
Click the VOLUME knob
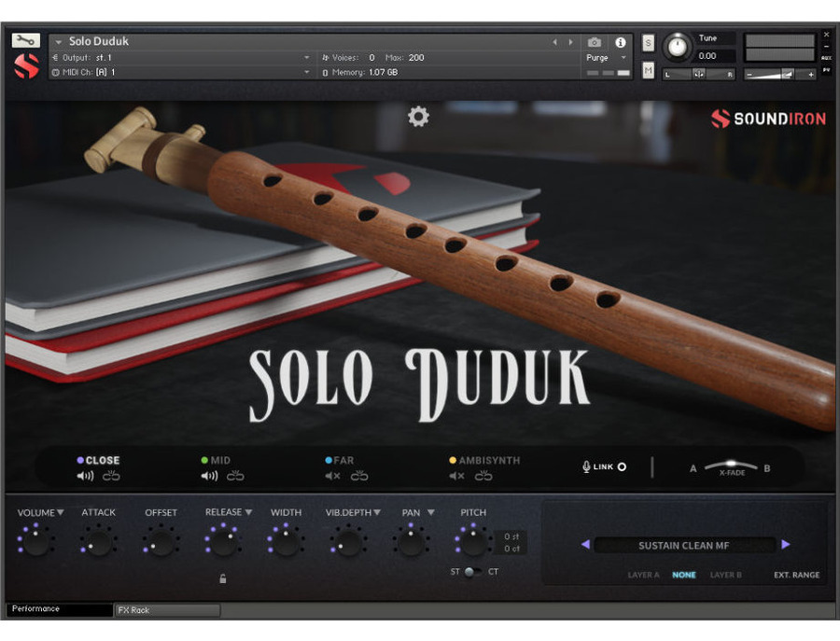[x=35, y=542]
